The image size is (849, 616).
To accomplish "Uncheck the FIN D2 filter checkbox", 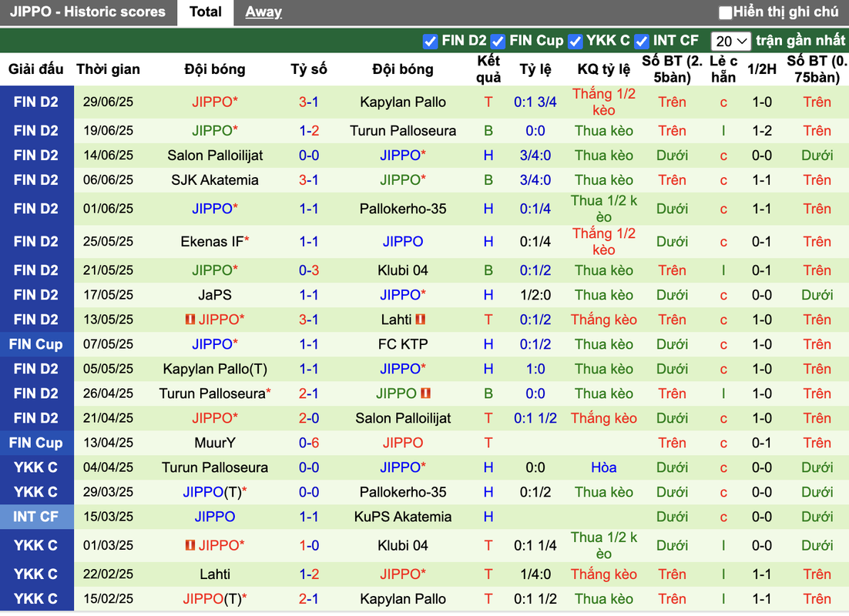I will pos(430,41).
